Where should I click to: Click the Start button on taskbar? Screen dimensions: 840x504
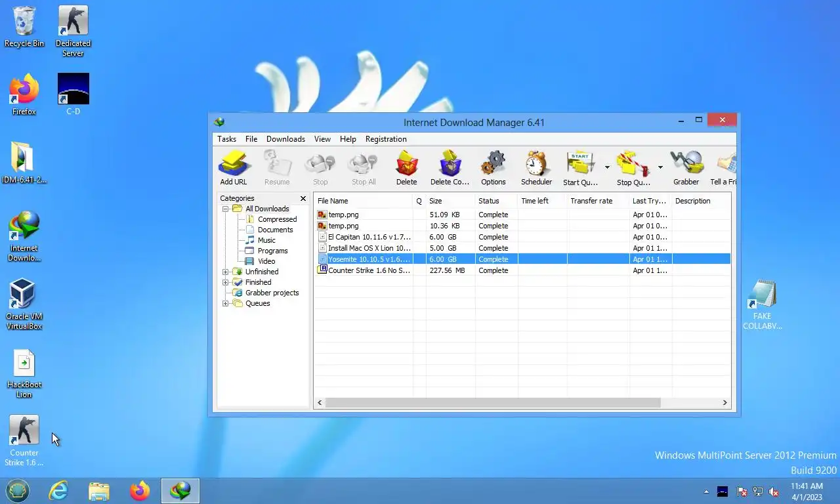[x=18, y=490]
